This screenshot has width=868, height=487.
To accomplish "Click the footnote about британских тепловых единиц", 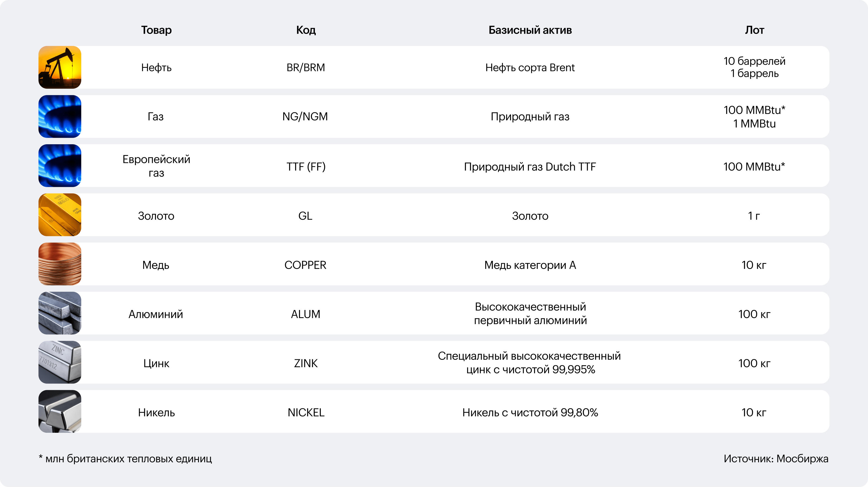I will [125, 459].
